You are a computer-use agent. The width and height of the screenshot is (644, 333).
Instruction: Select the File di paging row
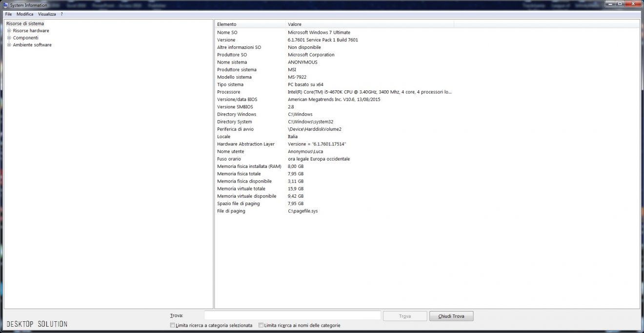(334, 211)
